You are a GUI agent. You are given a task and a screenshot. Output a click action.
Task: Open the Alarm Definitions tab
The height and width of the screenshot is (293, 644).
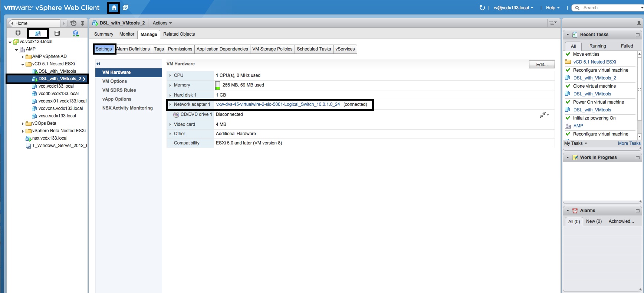click(x=133, y=49)
